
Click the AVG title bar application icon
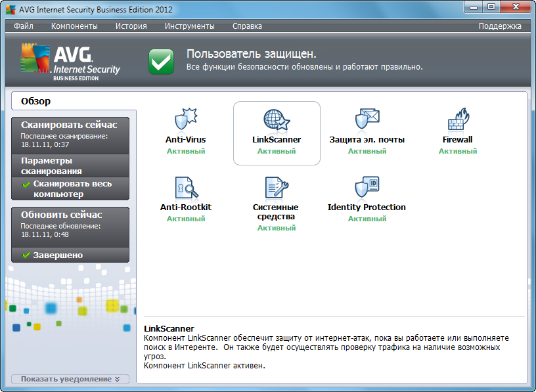pos(11,9)
